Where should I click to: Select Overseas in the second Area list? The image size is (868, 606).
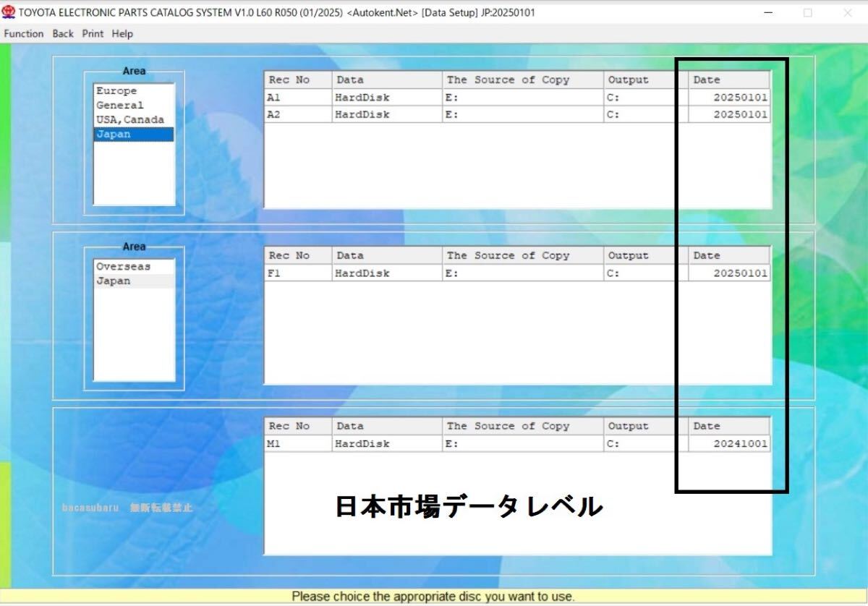click(124, 267)
